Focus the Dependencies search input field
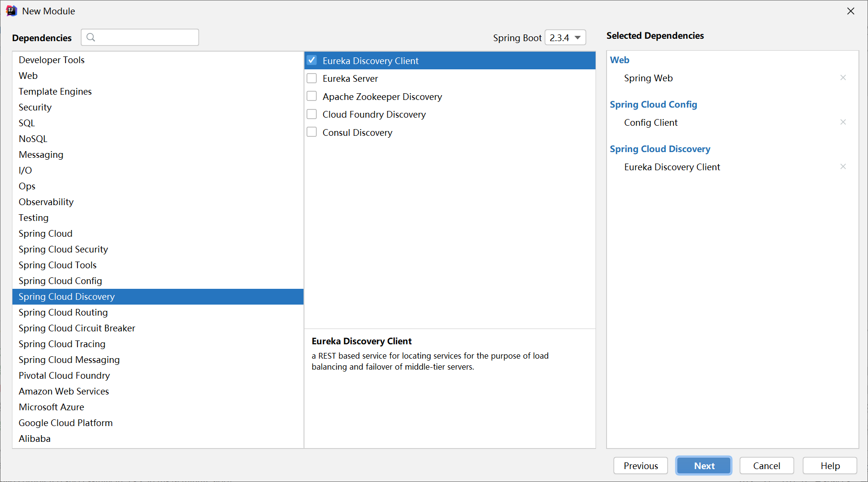Viewport: 868px width, 482px height. point(140,37)
